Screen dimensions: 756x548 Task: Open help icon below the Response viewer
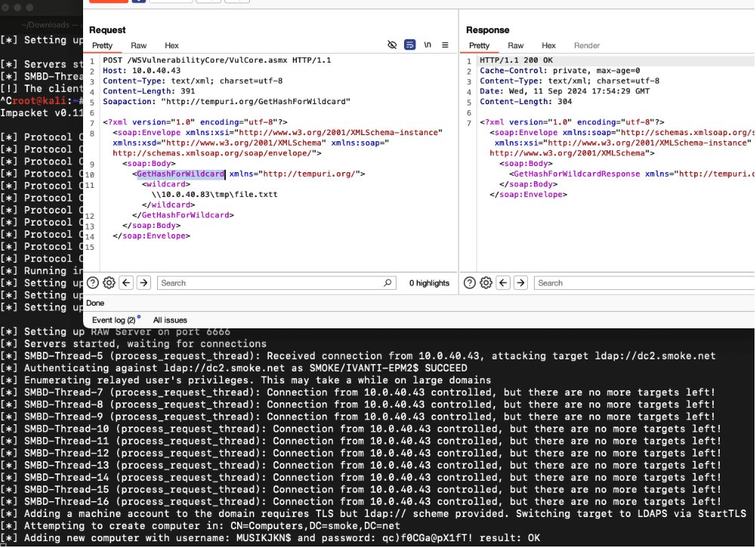[470, 283]
